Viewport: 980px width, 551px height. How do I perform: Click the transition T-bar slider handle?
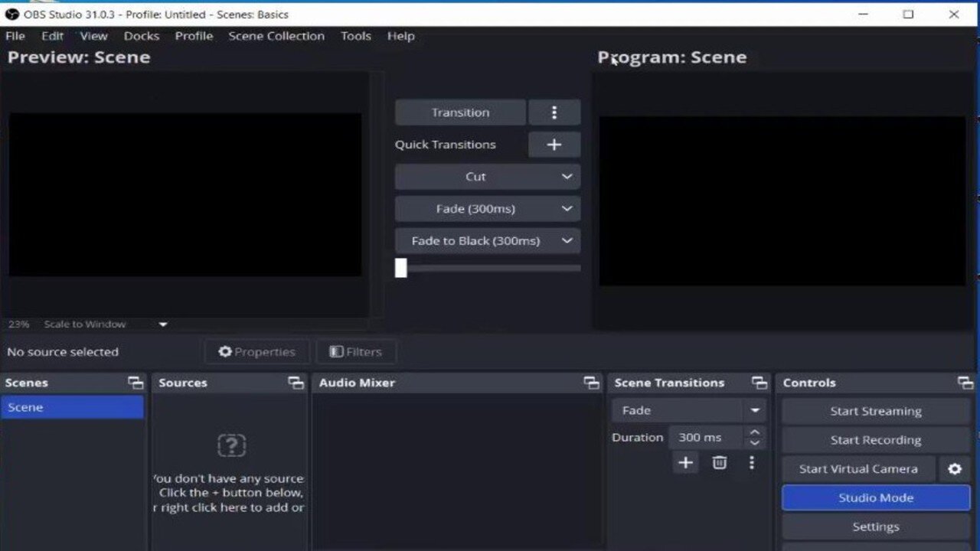click(x=401, y=268)
